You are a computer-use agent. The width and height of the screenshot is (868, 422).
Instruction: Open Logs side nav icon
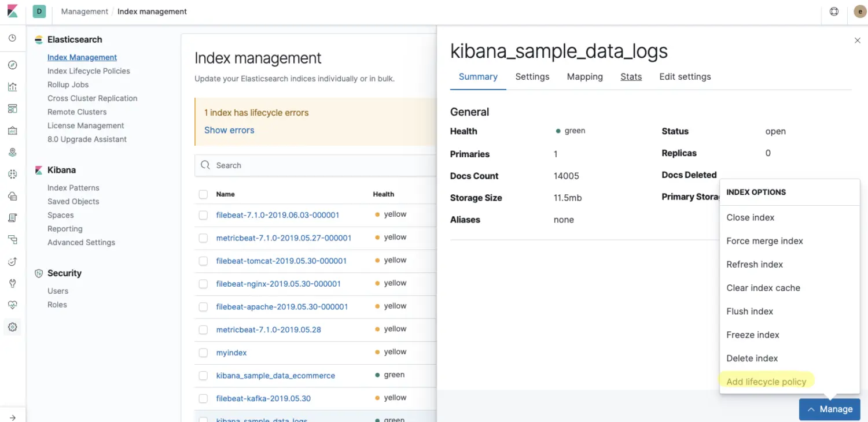[x=13, y=218]
